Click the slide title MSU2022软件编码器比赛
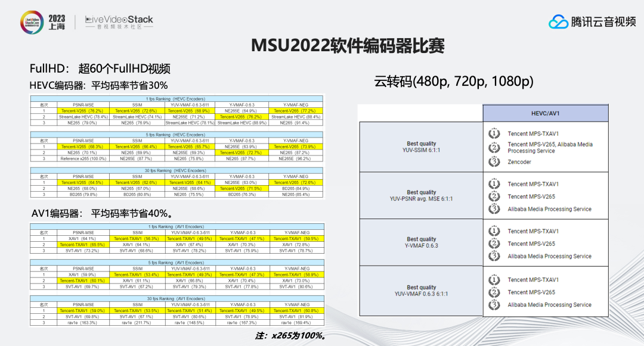 pos(348,45)
